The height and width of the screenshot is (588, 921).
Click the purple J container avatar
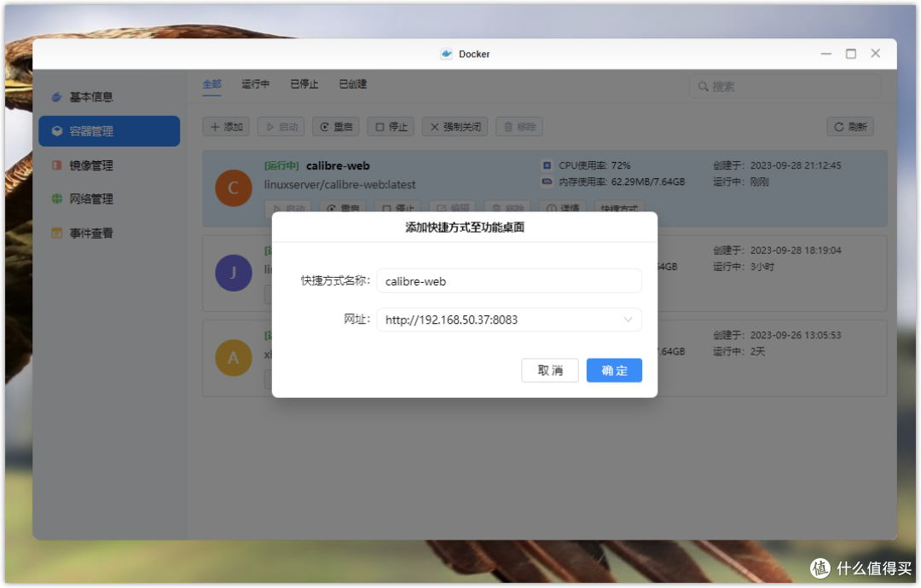(233, 273)
